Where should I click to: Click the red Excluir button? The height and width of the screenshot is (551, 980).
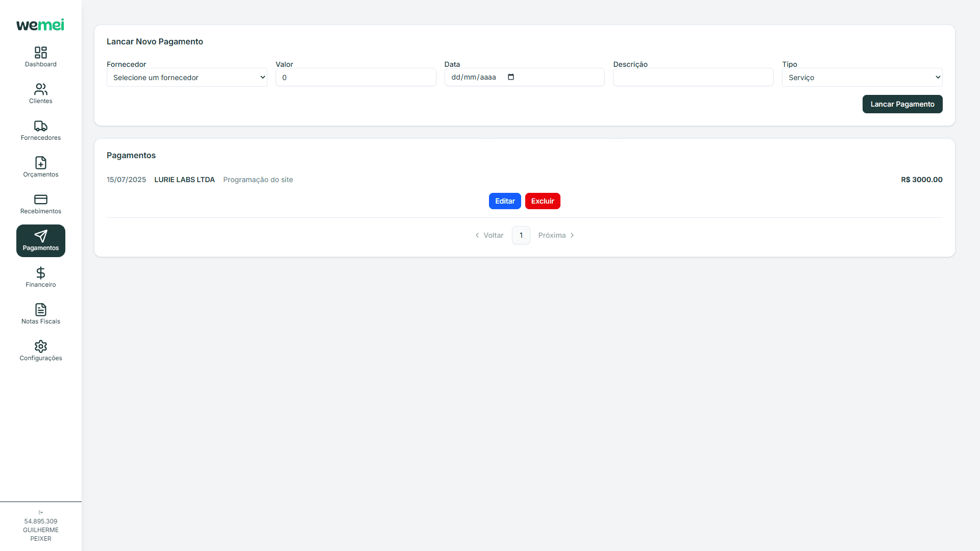(x=543, y=201)
